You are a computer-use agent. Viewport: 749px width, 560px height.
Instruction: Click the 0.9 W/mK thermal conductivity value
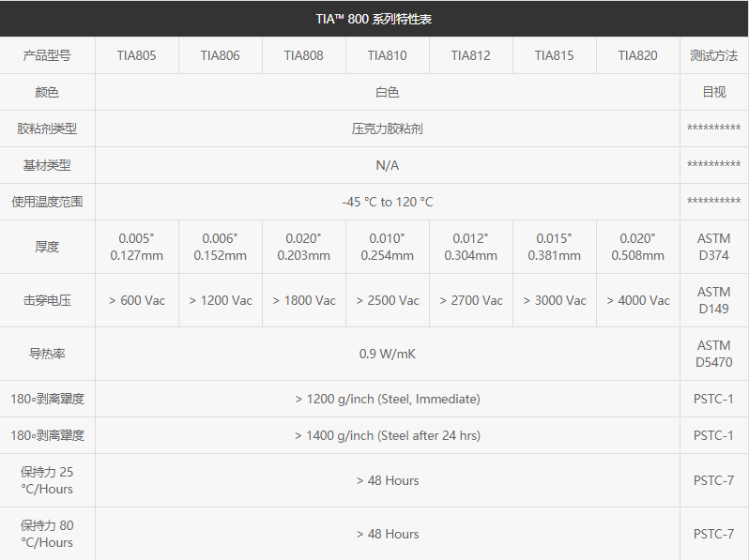tap(387, 354)
